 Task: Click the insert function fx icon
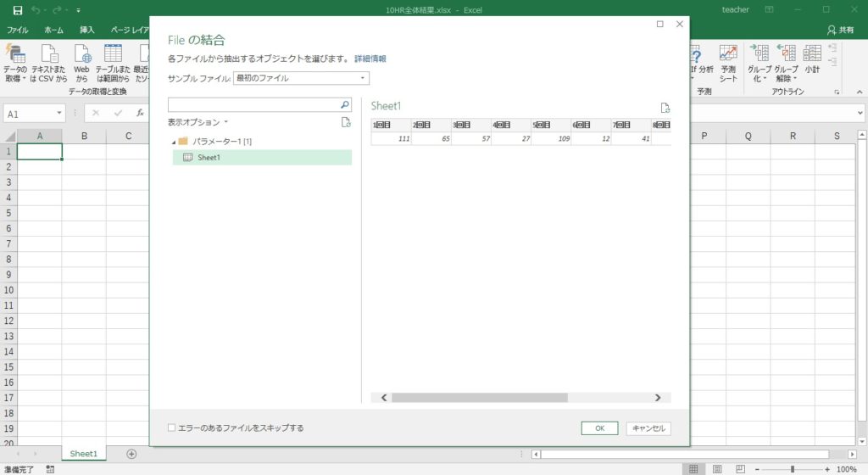(140, 112)
